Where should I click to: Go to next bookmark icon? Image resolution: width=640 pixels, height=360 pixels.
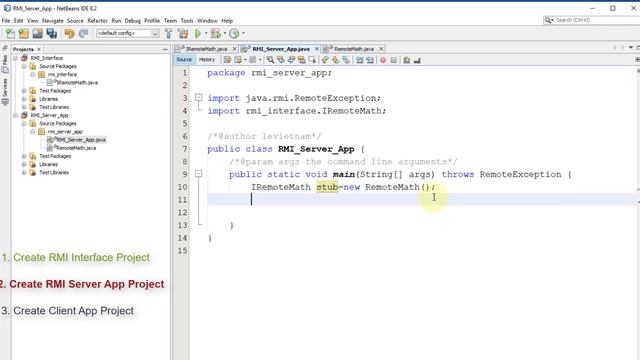coord(336,60)
